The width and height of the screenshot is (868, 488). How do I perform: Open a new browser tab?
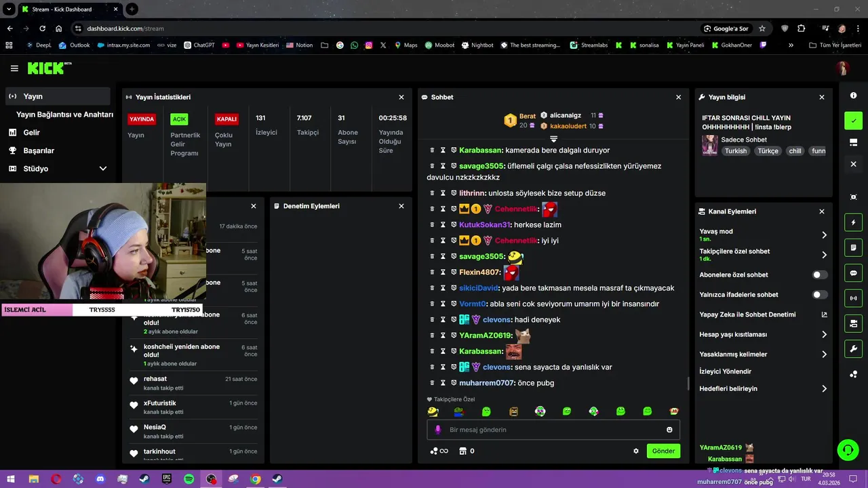[x=132, y=9]
